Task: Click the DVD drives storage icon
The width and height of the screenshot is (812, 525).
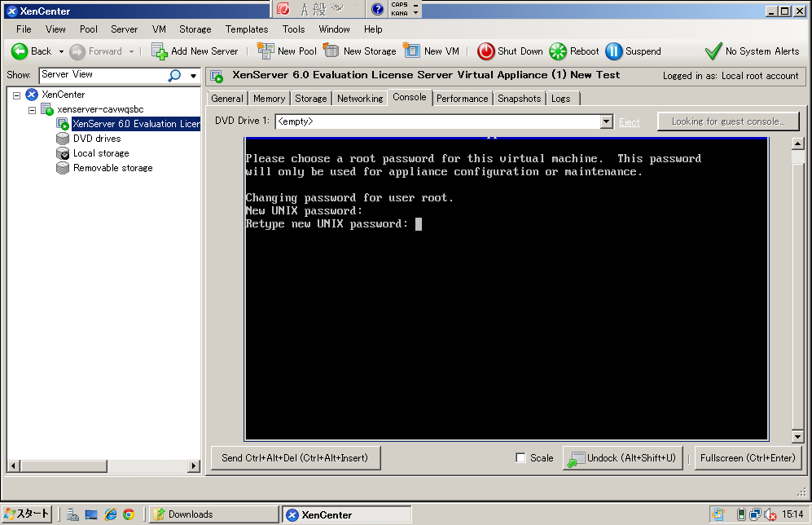Action: (x=63, y=139)
